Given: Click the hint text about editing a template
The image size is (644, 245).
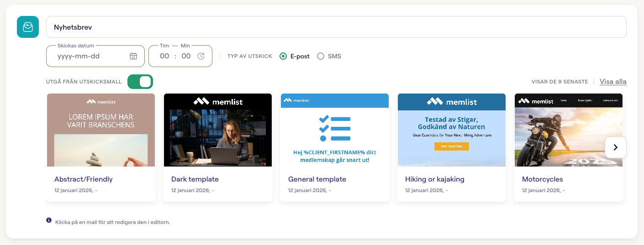Looking at the screenshot, I should [x=113, y=222].
